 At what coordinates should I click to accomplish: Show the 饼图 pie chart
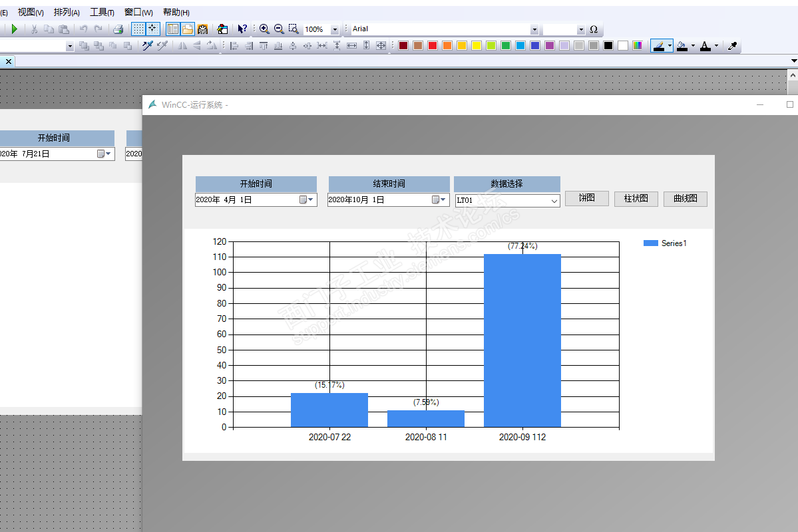point(587,198)
